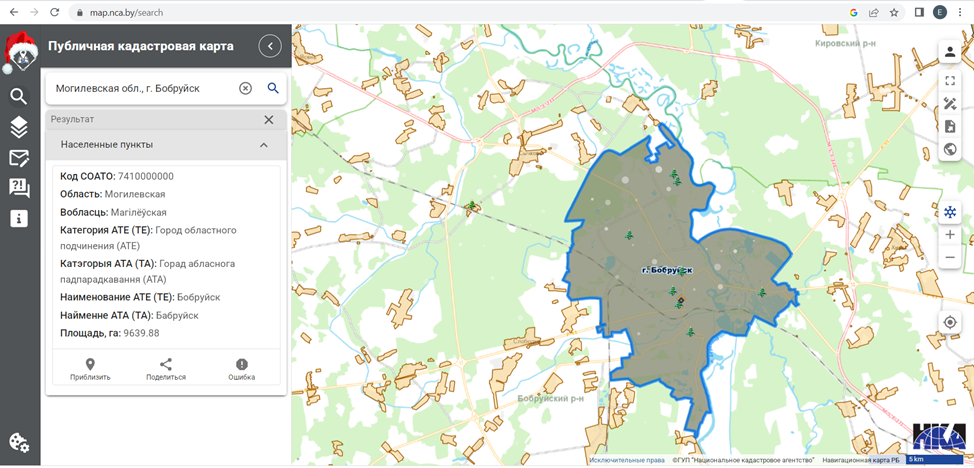This screenshot has width=974, height=468.
Task: Open the map layers panel
Action: pos(18,127)
